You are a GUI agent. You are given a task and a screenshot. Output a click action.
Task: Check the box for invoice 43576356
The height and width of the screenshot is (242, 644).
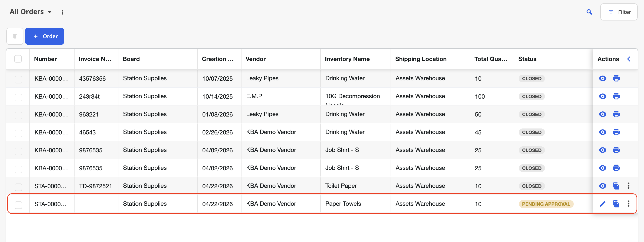pyautogui.click(x=18, y=79)
